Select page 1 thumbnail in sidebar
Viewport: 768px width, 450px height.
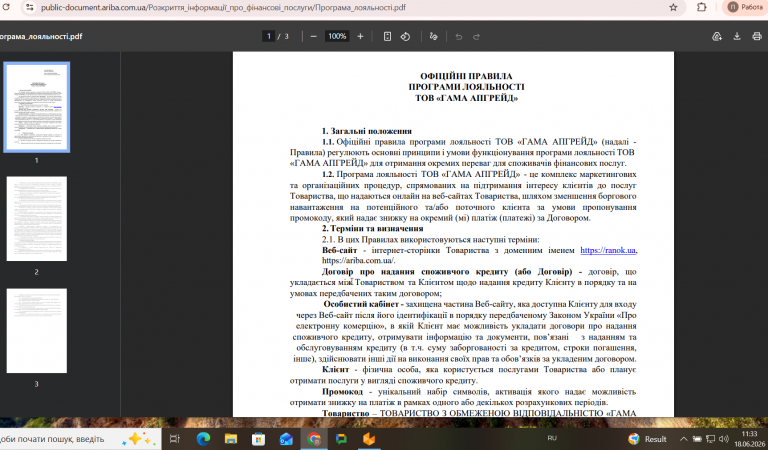37,107
